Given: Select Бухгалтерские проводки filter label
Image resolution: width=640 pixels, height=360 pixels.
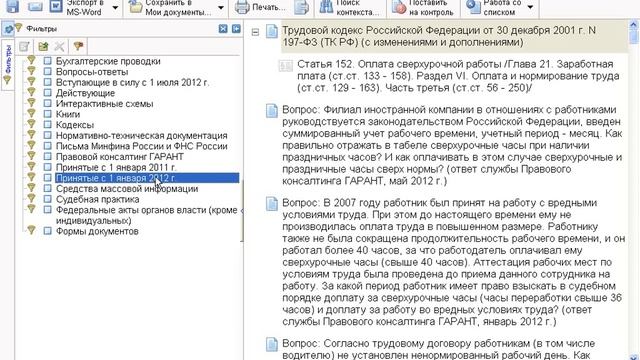Looking at the screenshot, I should tap(108, 61).
